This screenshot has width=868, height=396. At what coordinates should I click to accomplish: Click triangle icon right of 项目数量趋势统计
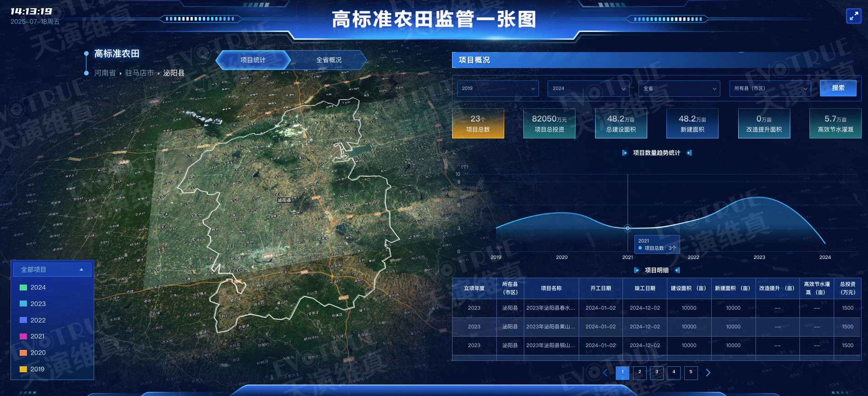[x=689, y=153]
